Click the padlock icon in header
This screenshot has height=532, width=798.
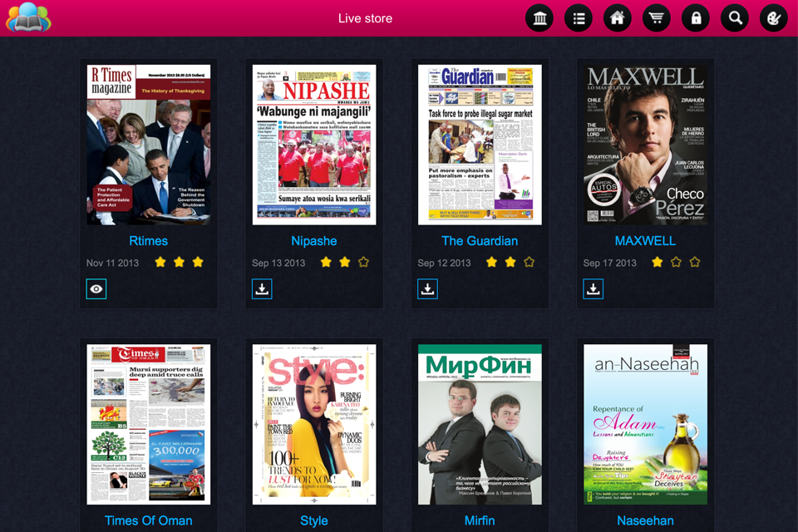point(696,18)
